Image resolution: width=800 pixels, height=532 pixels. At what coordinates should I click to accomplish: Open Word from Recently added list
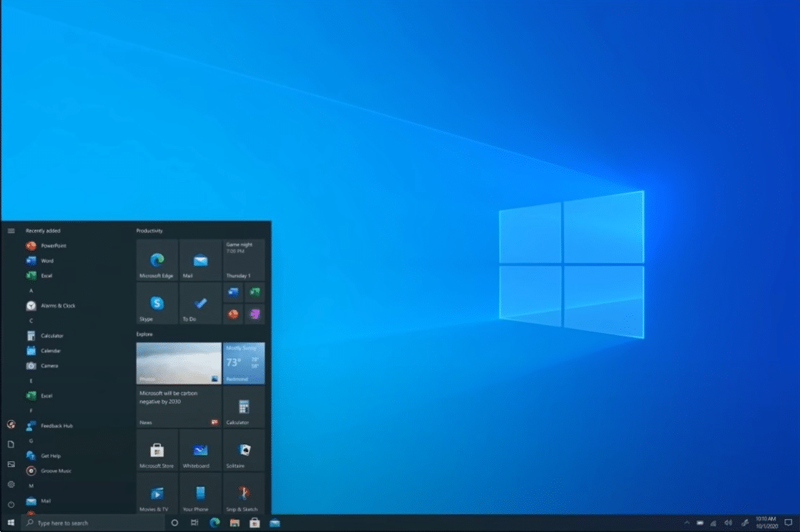40,260
